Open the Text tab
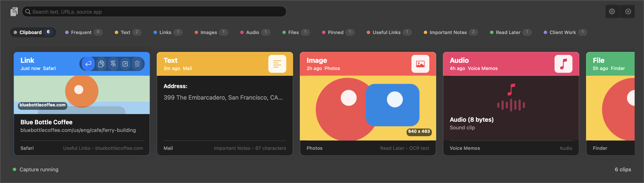 click(128, 32)
